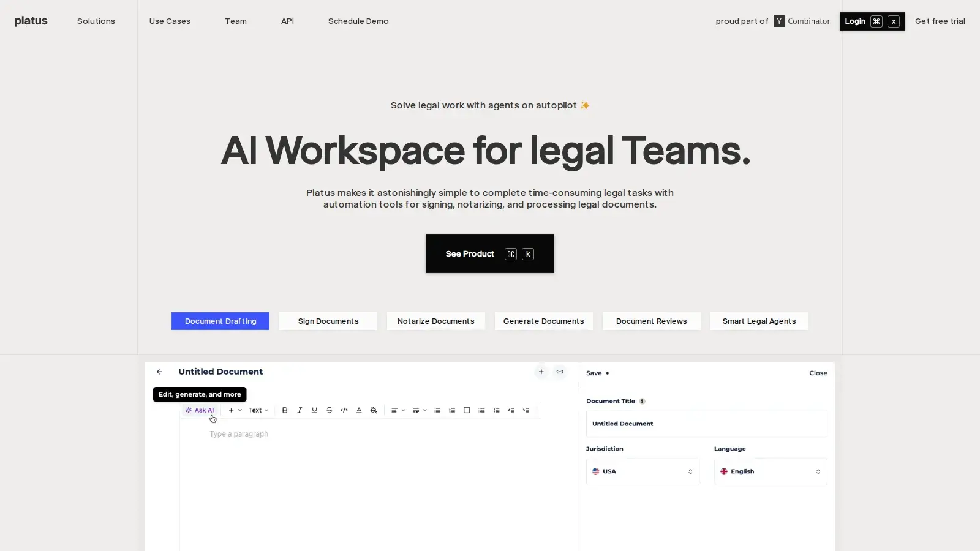Insert a code block using the code icon
The width and height of the screenshot is (980, 551).
click(344, 410)
